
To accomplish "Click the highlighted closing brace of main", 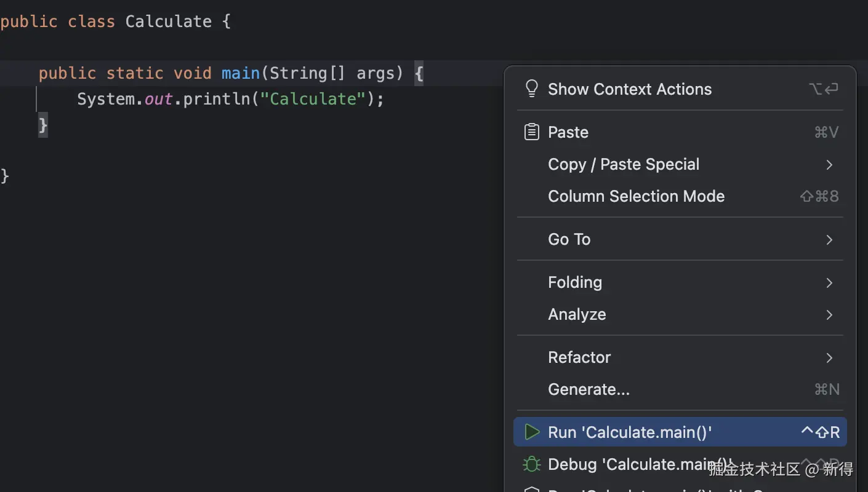I will 43,125.
